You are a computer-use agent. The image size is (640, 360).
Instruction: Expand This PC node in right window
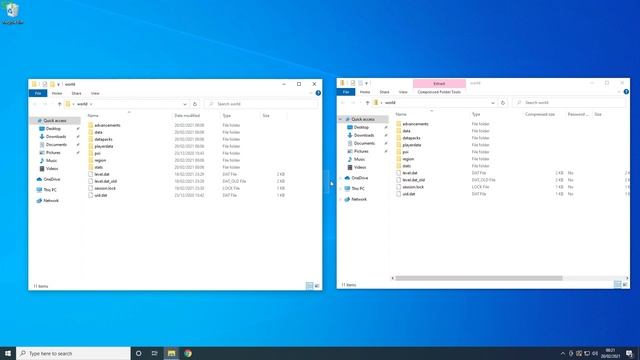pyautogui.click(x=341, y=189)
